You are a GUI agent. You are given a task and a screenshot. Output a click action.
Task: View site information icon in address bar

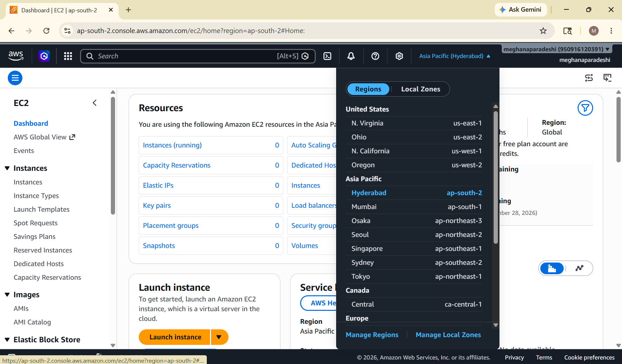point(67,31)
